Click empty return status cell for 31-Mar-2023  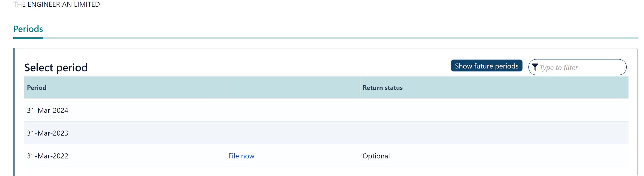tap(494, 133)
